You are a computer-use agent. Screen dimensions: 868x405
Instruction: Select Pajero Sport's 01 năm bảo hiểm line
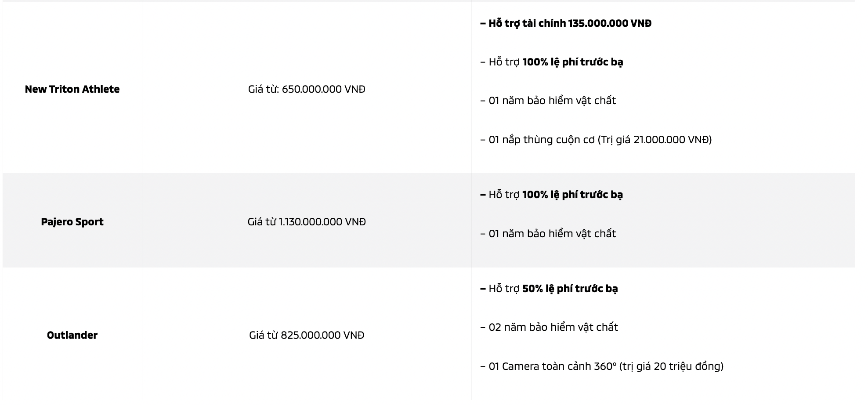click(x=548, y=234)
